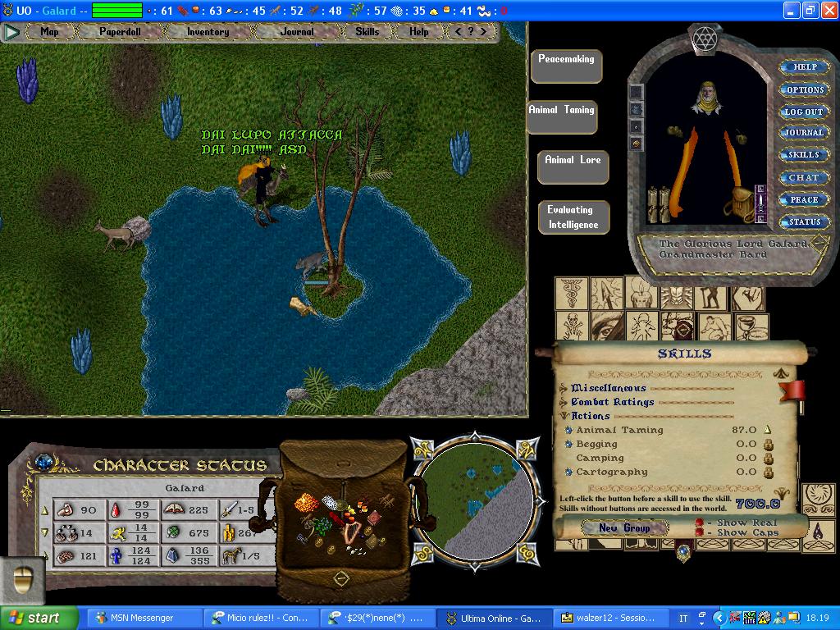Click the crouching figure spell icon
This screenshot has height=630, width=840.
[x=715, y=326]
